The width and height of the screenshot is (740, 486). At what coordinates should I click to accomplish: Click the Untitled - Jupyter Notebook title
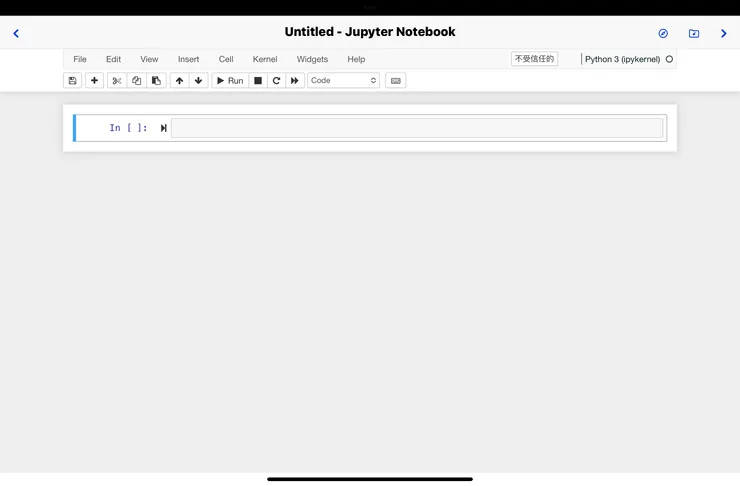coord(370,32)
